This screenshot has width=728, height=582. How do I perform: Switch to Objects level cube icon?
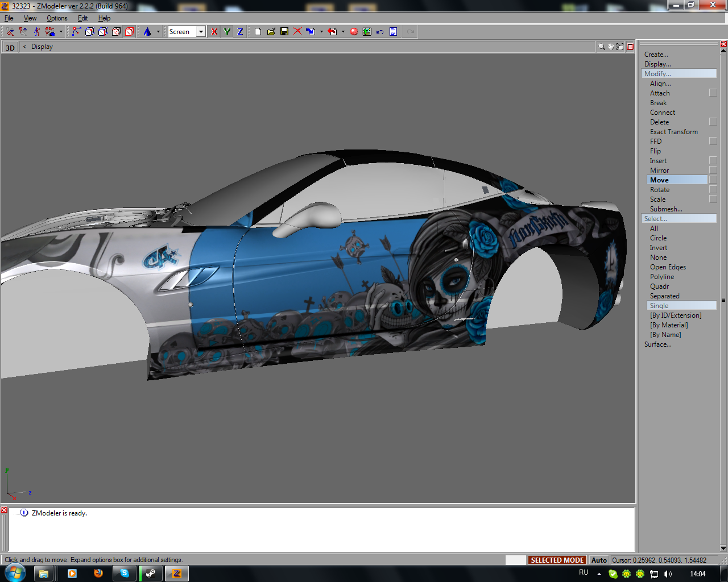coord(116,32)
